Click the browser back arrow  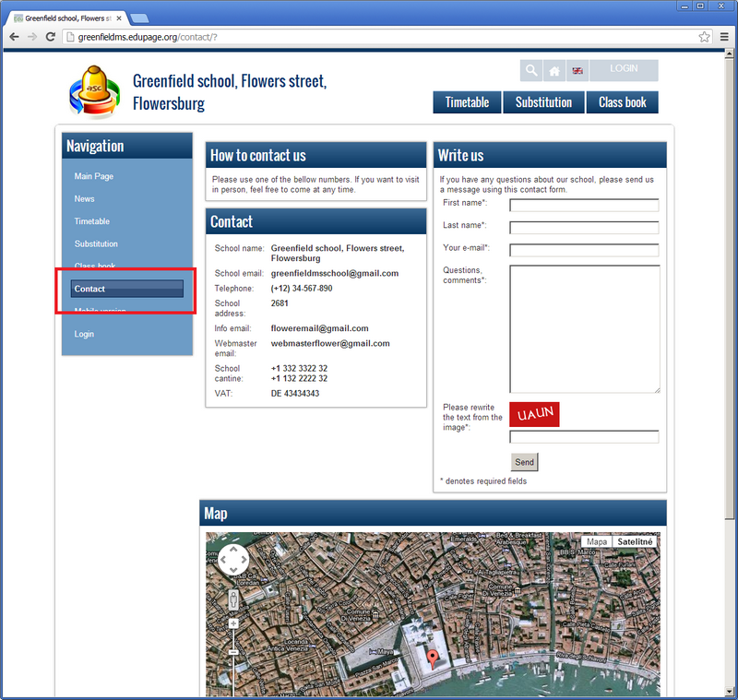point(14,37)
